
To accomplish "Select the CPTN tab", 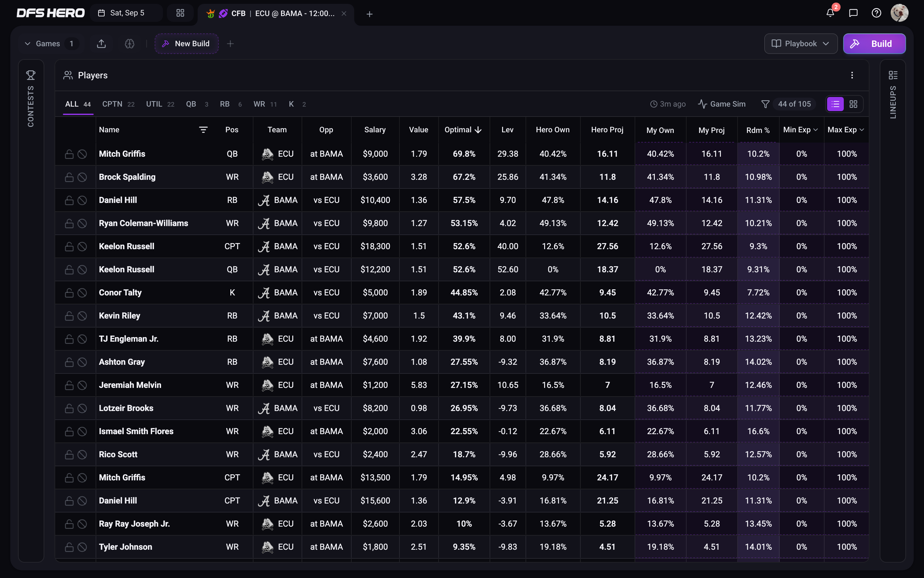I will [118, 104].
